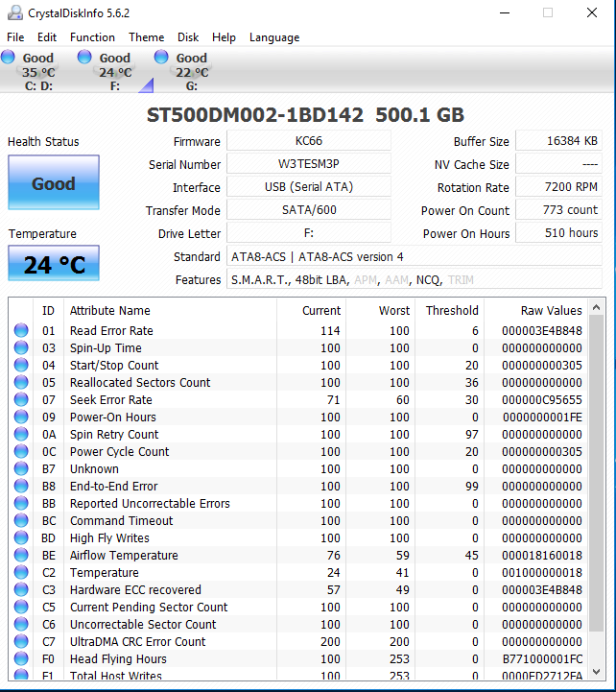Open the Theme menu
Viewport: 616px width, 692px height.
[146, 37]
